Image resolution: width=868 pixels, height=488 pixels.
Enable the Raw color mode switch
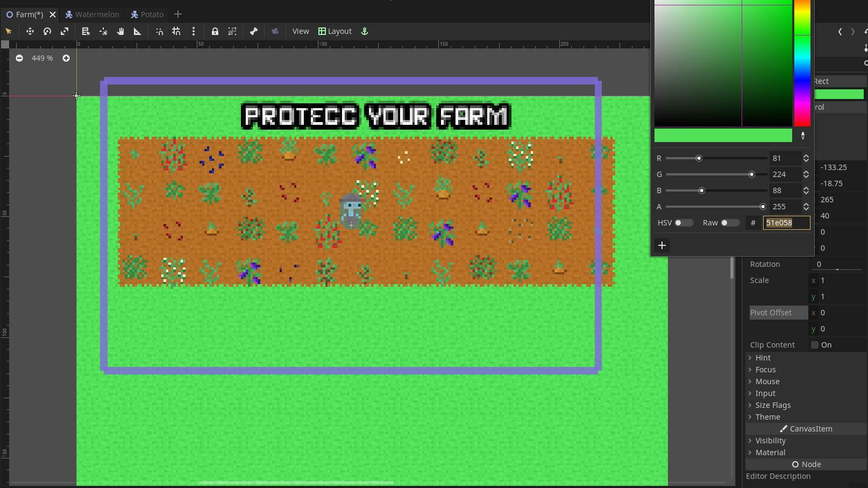[729, 223]
